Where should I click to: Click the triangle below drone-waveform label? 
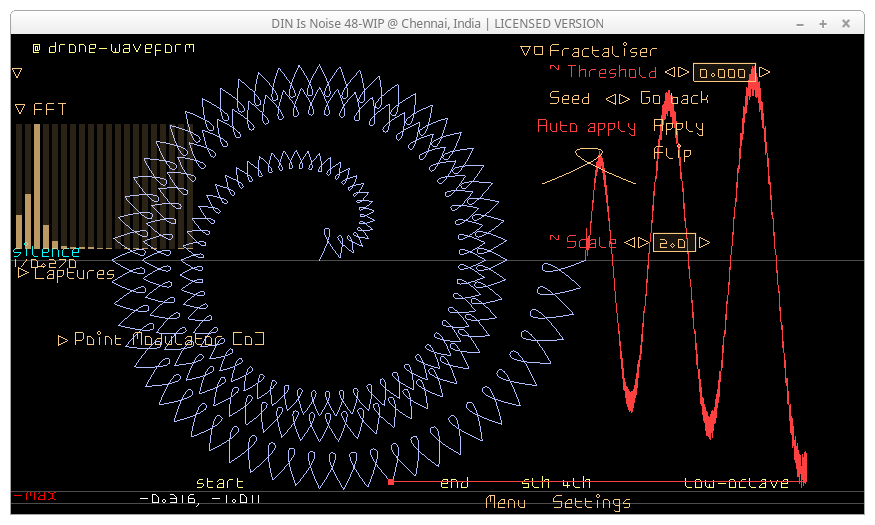(17, 73)
